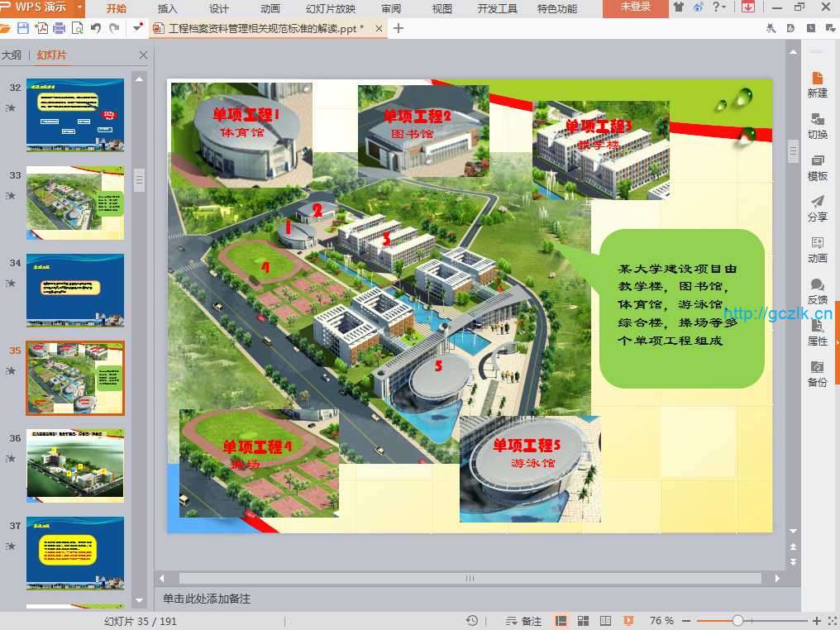The width and height of the screenshot is (840, 630).
Task: Switch to the 大纲 outline tab
Action: click(12, 55)
